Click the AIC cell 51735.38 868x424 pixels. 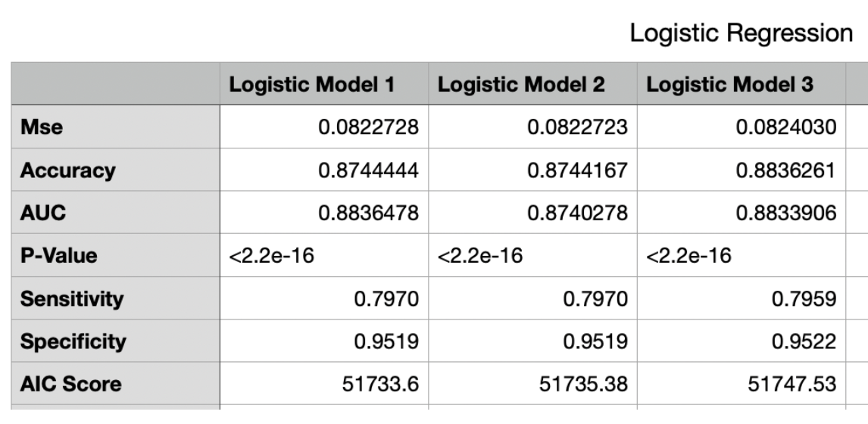[x=532, y=384]
